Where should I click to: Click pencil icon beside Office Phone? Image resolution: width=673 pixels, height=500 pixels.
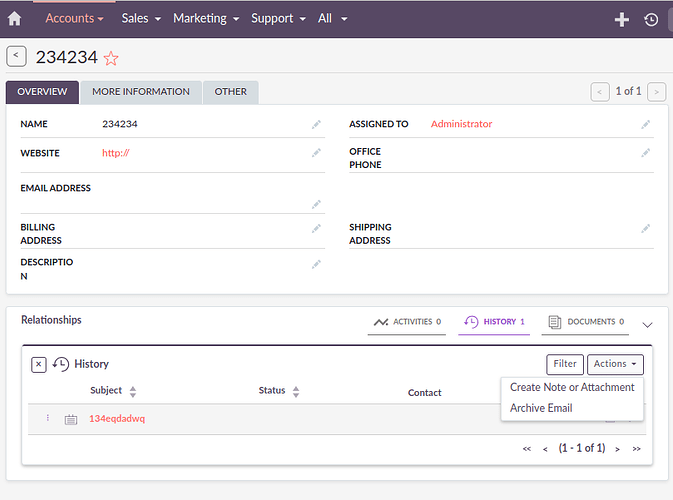coord(645,153)
